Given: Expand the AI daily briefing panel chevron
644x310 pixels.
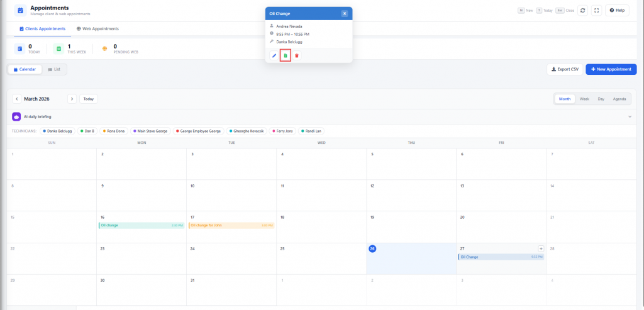Looking at the screenshot, I should click(630, 116).
